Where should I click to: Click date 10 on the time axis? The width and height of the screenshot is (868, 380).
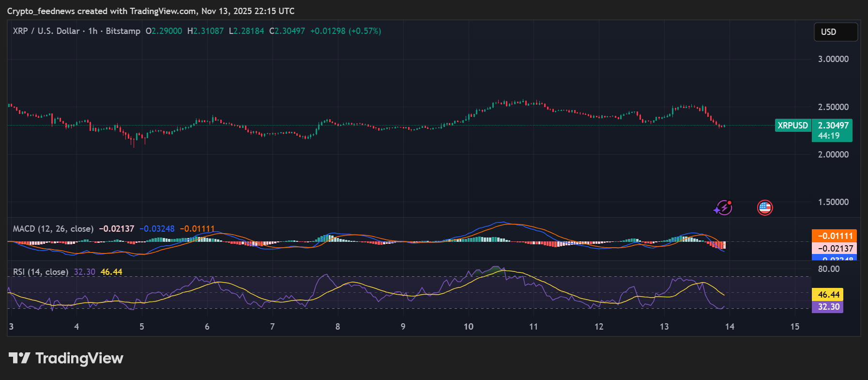pos(468,327)
